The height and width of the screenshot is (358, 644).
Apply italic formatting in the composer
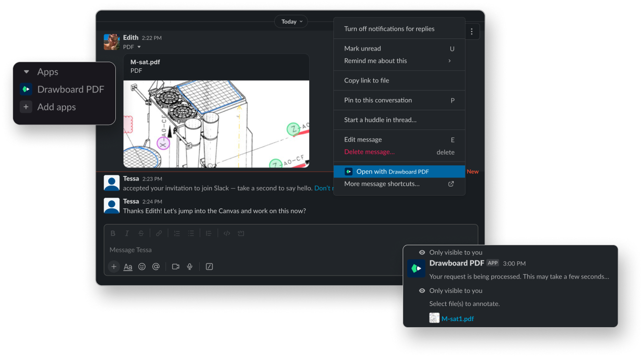(126, 233)
